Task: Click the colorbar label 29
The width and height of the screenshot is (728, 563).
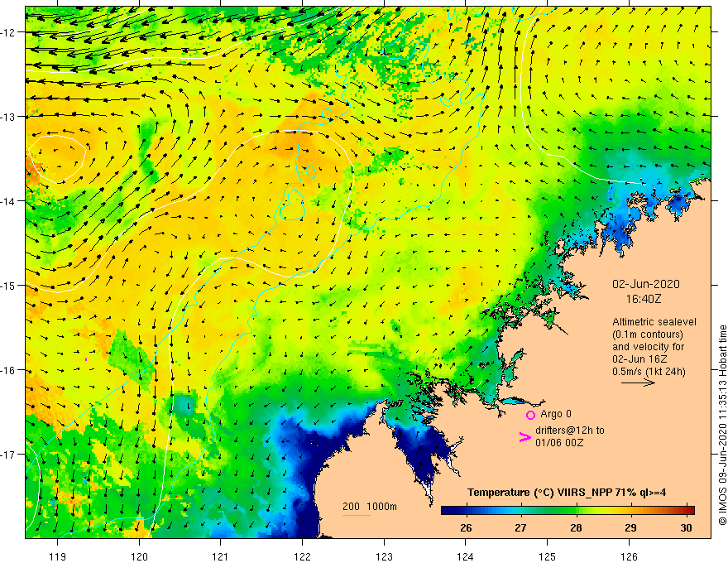Action: pos(630,527)
